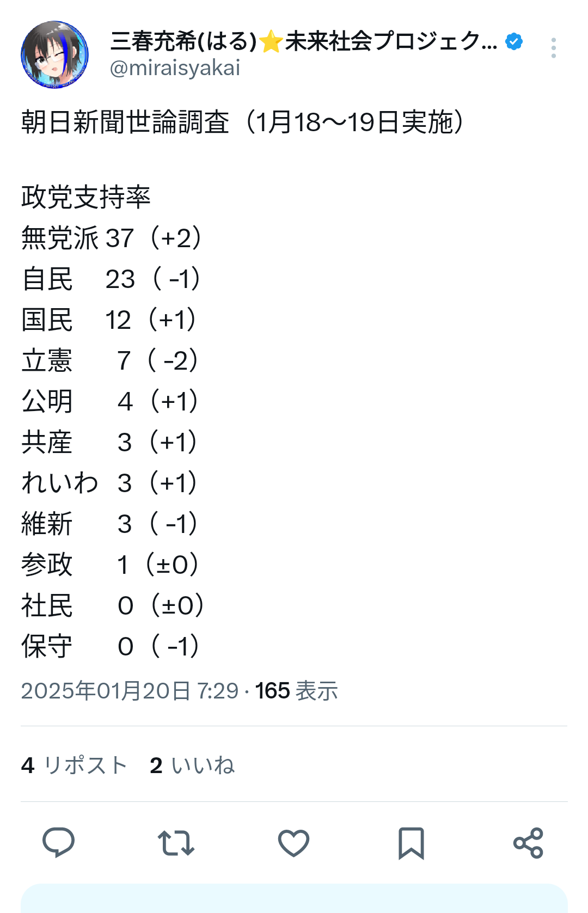Click the star emoji in display name
Image resolution: width=588 pixels, height=913 pixels.
click(271, 42)
